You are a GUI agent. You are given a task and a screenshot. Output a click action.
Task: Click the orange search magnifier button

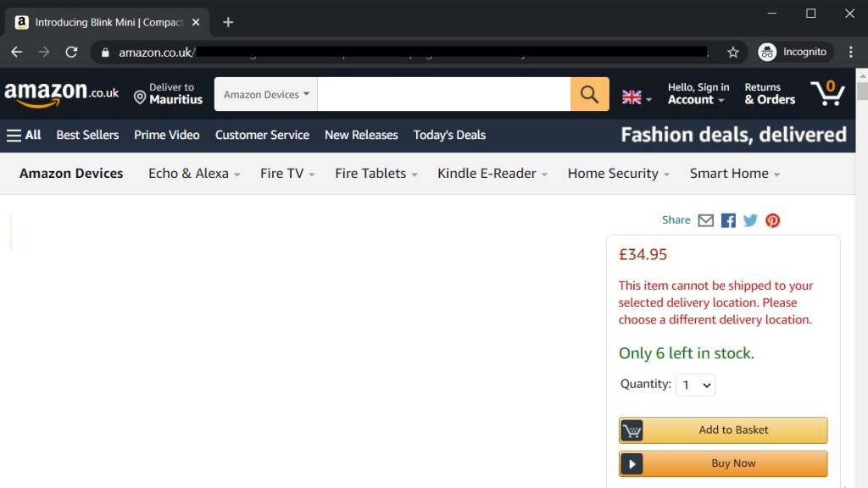589,94
